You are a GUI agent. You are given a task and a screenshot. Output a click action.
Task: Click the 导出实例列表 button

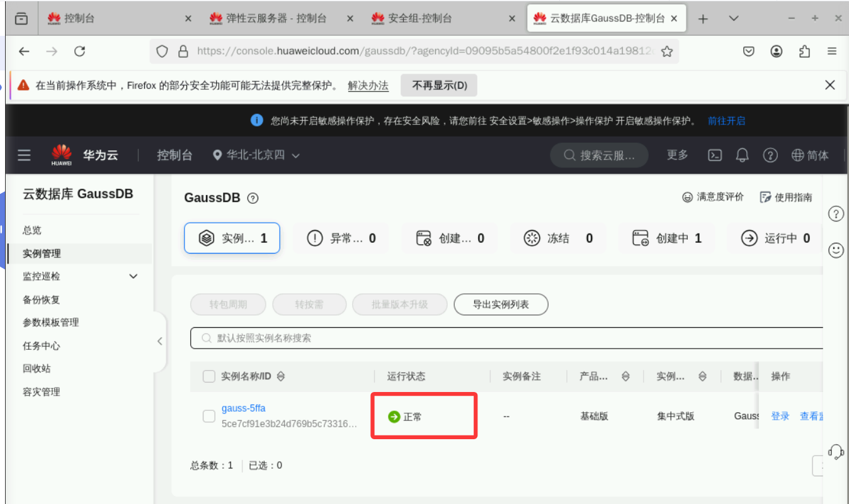click(x=501, y=305)
